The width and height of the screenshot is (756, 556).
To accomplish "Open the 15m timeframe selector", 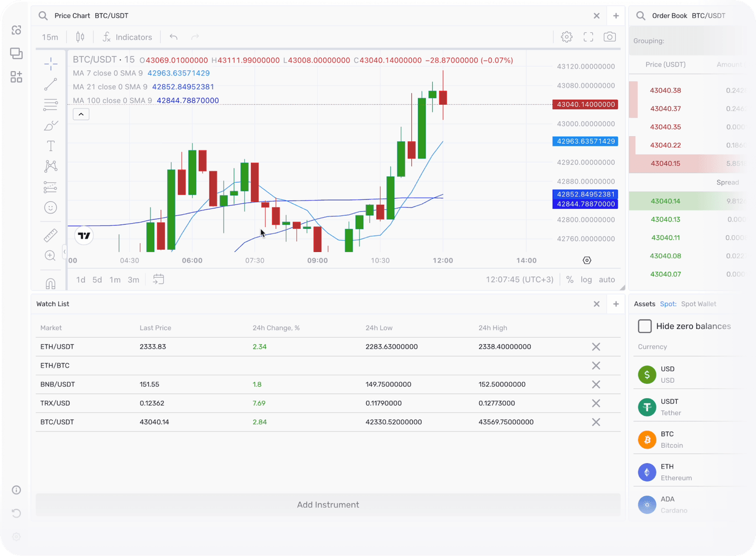I will pos(50,37).
